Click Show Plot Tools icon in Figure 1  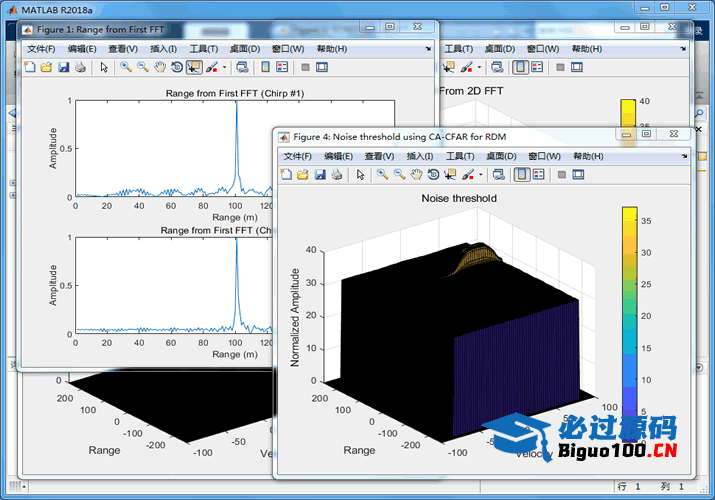tap(322, 67)
